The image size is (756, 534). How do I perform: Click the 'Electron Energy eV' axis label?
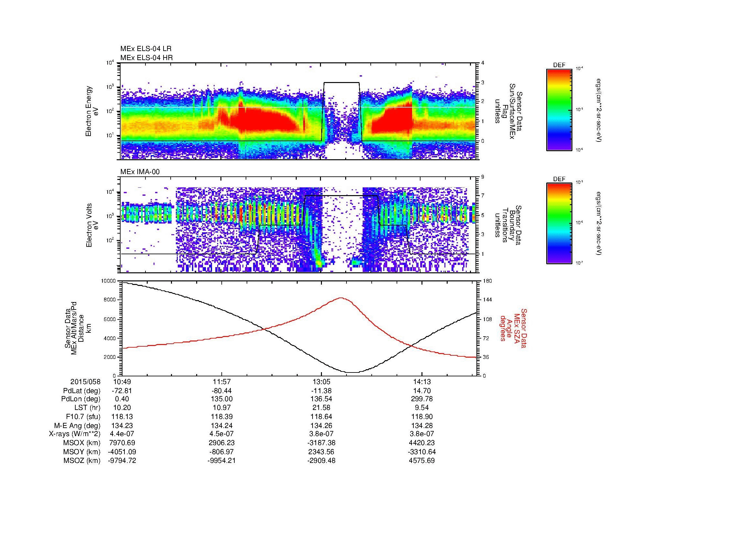point(92,111)
